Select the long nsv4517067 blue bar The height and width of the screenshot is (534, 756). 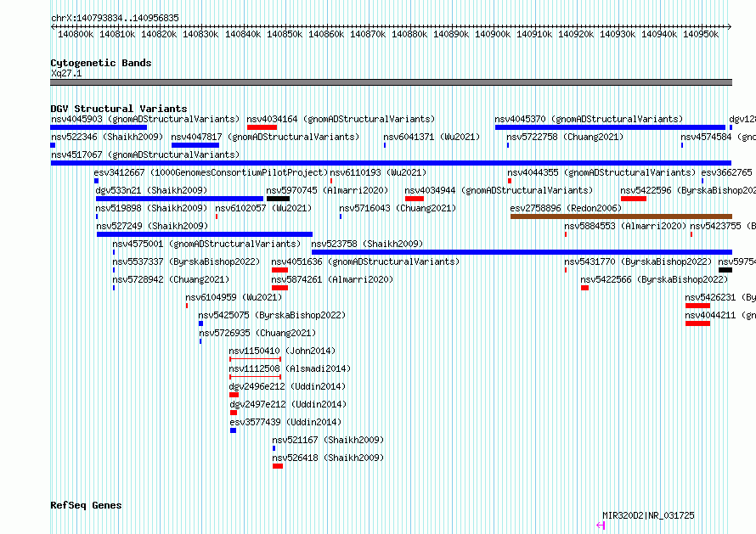point(391,163)
